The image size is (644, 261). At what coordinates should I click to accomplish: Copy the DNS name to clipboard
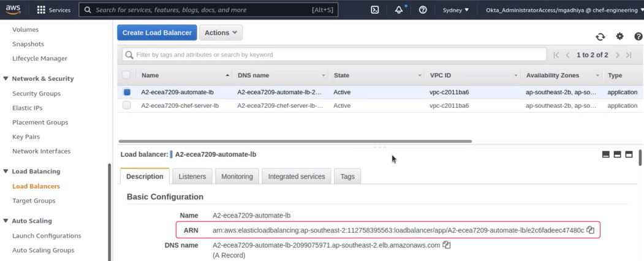pyautogui.click(x=447, y=245)
